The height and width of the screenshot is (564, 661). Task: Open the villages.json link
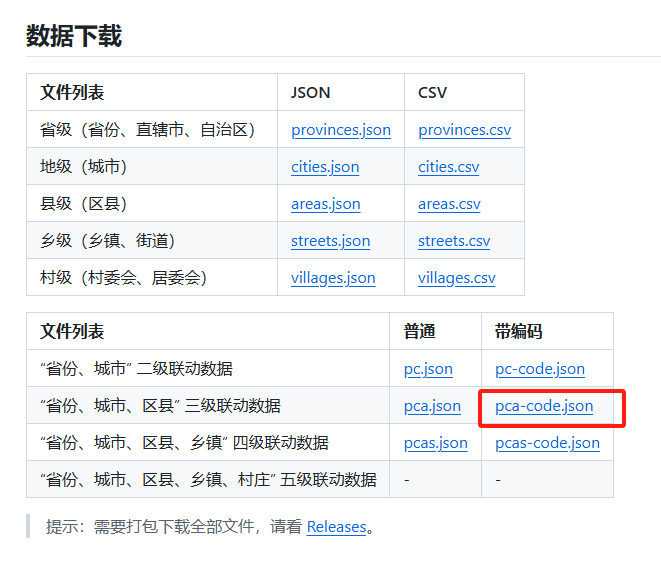pyautogui.click(x=333, y=278)
